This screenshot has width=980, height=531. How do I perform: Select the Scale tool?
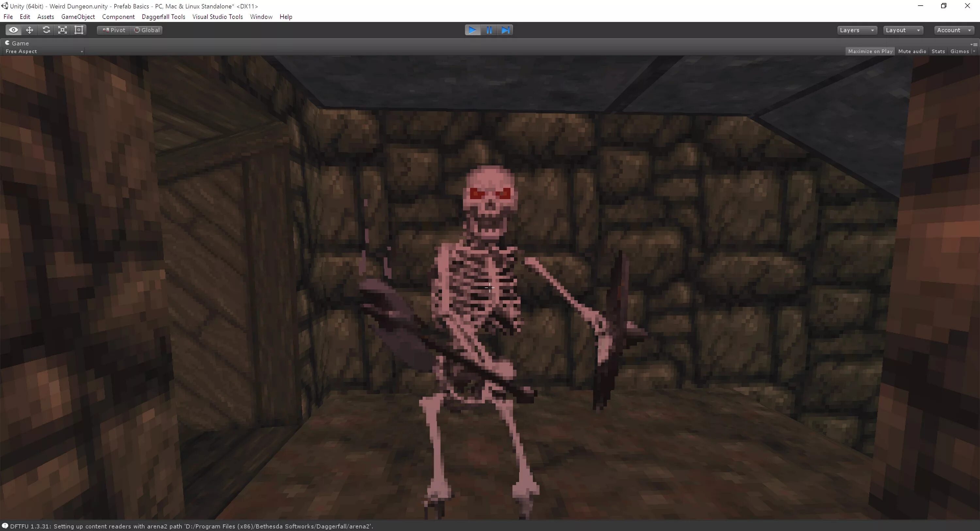62,30
